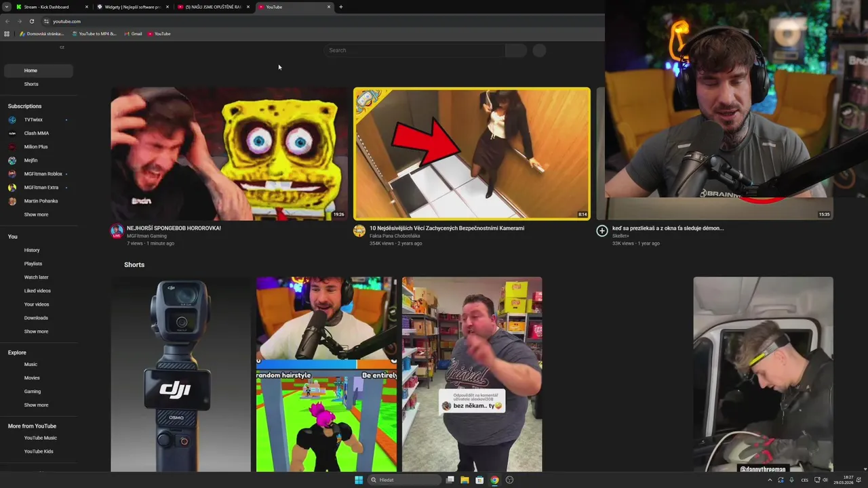Click the Chrome icon in the taskbar
This screenshot has width=868, height=488.
(494, 480)
